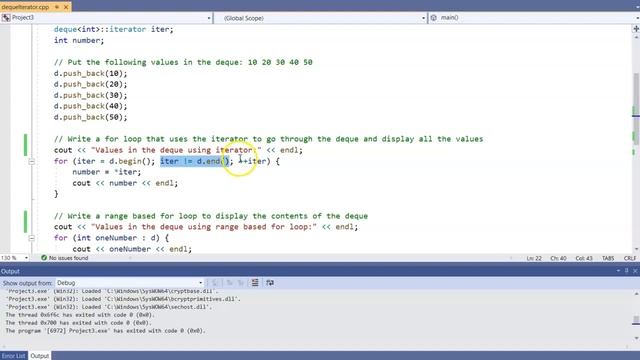This screenshot has height=360, width=640.
Task: Click the CRLF line ending indicator
Action: point(630,258)
